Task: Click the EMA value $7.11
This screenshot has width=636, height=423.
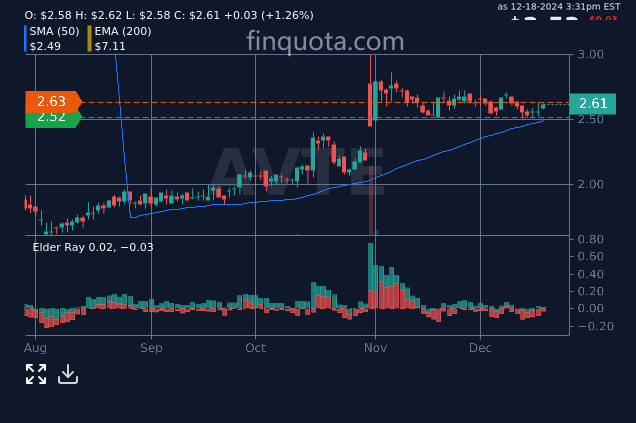Action: pos(110,46)
